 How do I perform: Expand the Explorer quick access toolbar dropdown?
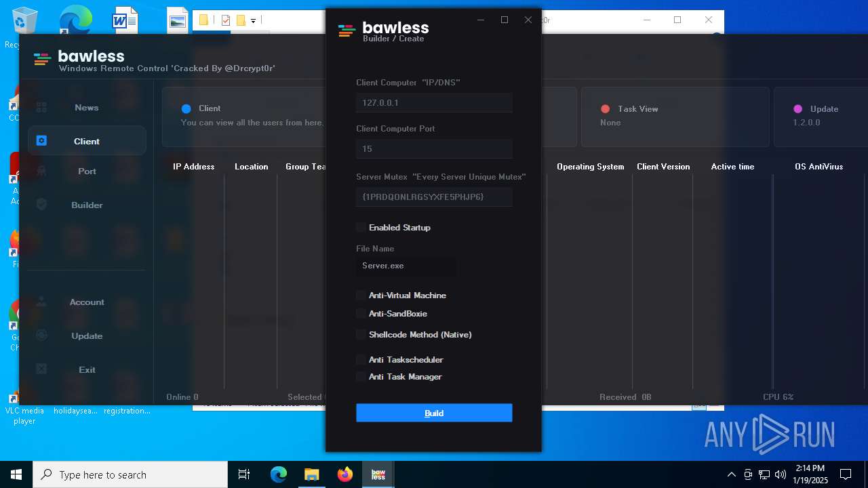click(253, 21)
